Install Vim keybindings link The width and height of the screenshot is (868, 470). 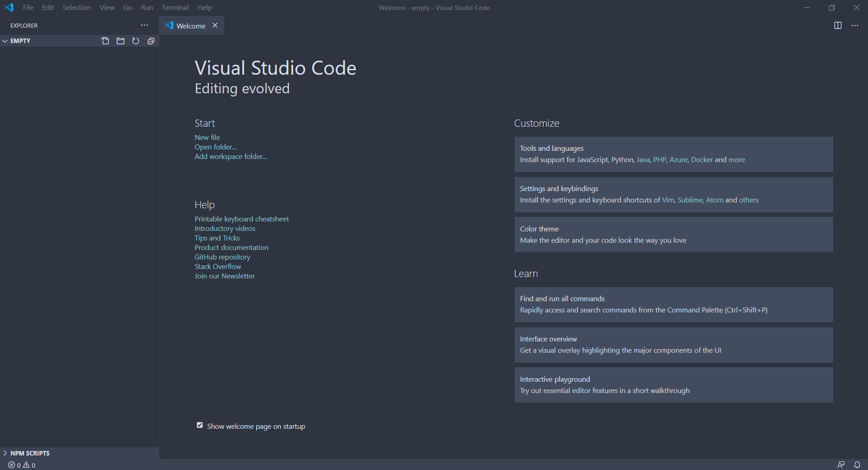(668, 200)
